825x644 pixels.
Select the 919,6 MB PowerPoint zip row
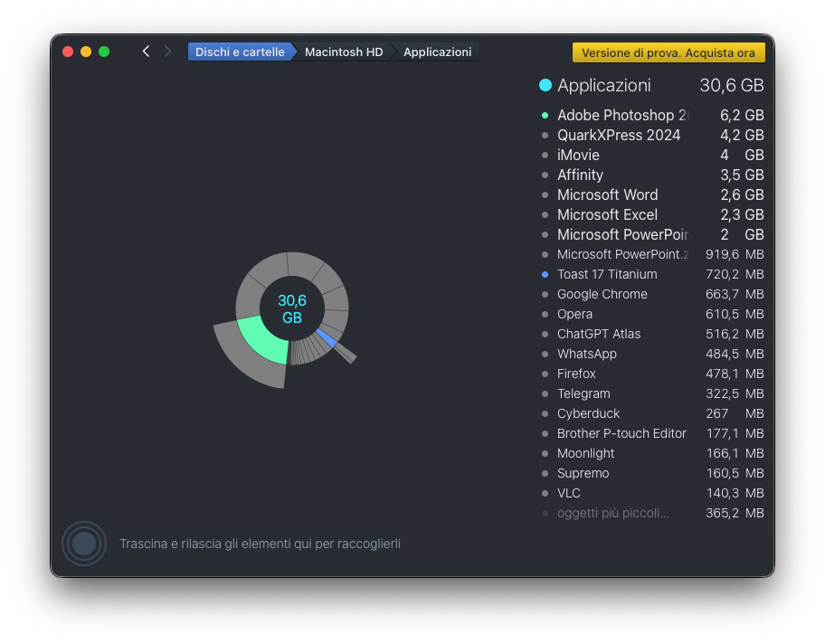coord(652,255)
